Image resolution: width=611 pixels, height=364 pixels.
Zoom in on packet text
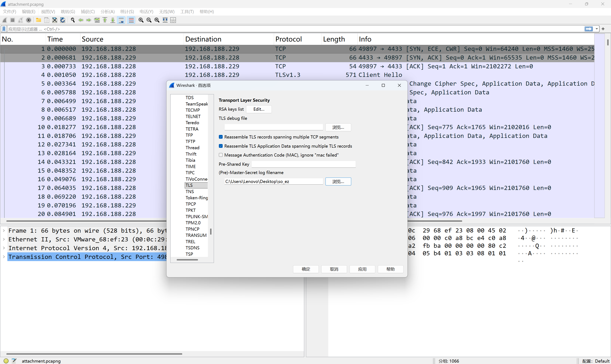[x=141, y=20]
